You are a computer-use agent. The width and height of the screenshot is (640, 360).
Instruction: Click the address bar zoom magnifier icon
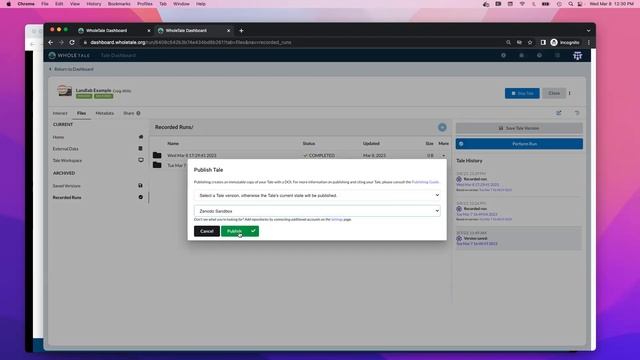pos(508,42)
